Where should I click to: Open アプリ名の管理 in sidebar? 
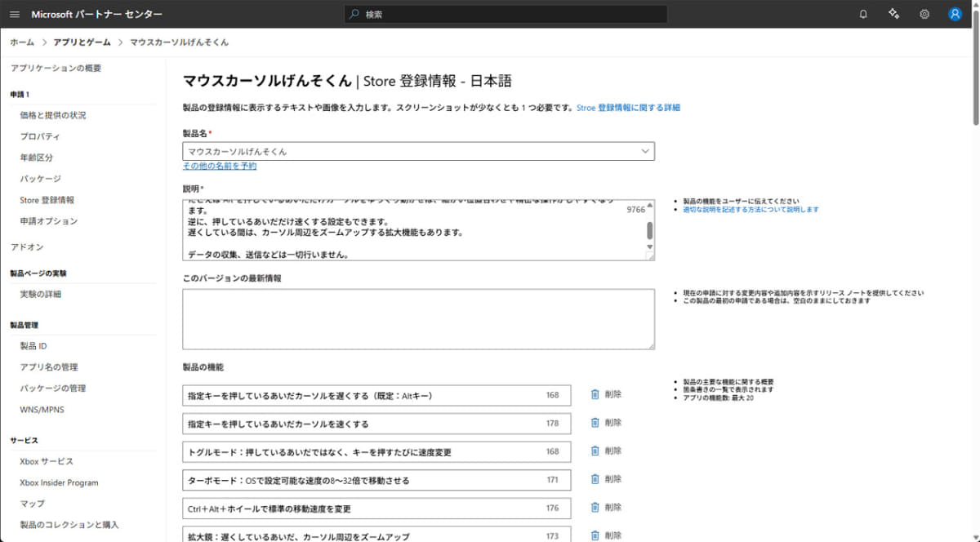(x=49, y=367)
